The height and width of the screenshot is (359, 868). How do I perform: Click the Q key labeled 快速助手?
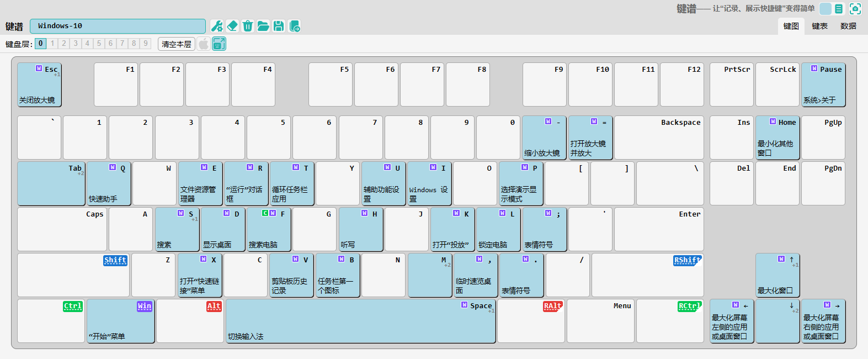[109, 183]
